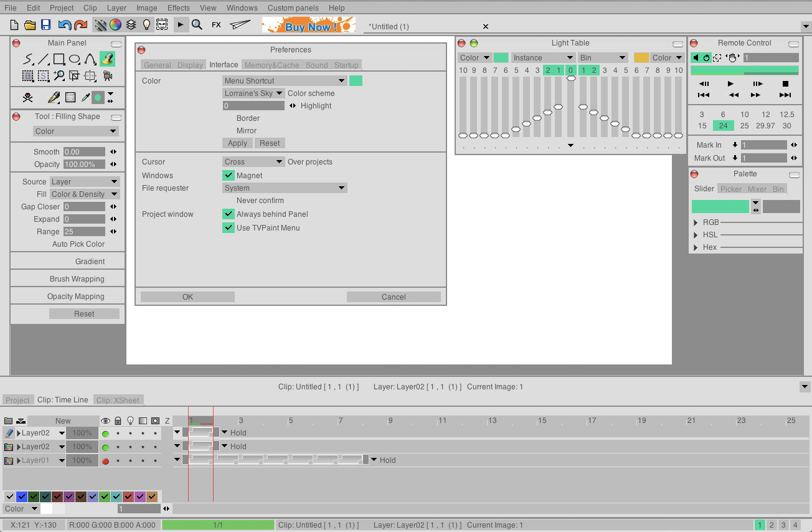Save project using the floppy disk icon
This screenshot has width=812, height=532.
45,25
